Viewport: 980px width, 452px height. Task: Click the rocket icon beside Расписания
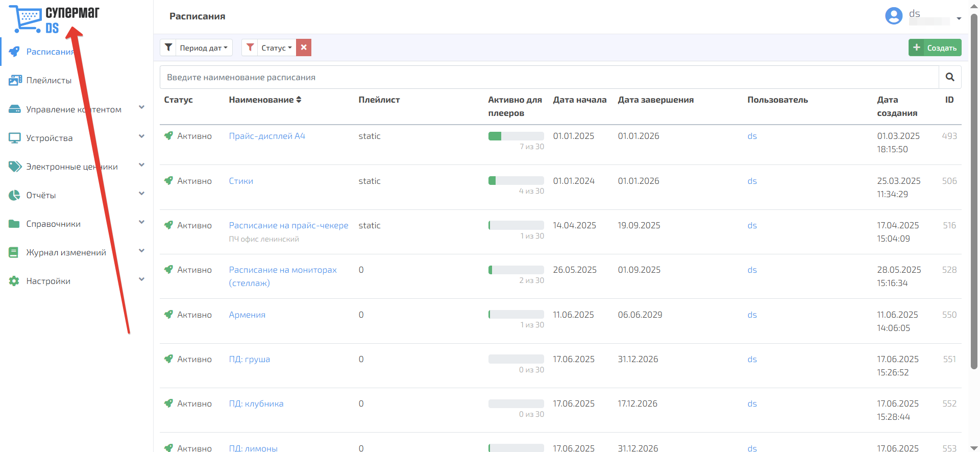(x=14, y=52)
